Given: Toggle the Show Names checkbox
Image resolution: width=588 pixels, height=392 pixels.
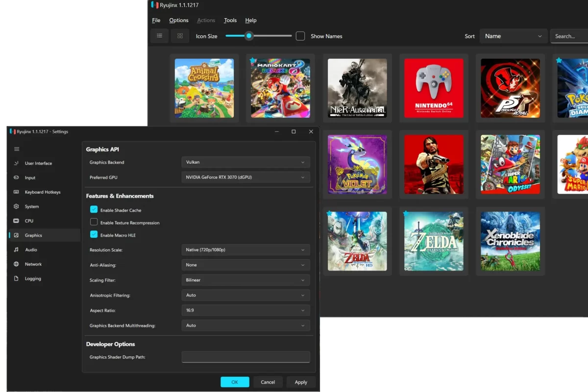Looking at the screenshot, I should tap(300, 36).
